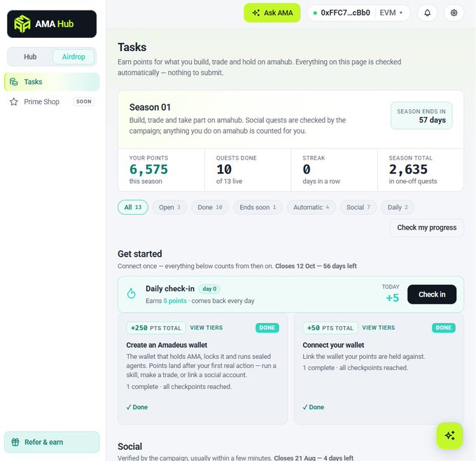Click the Quests Done value 10

tap(224, 169)
